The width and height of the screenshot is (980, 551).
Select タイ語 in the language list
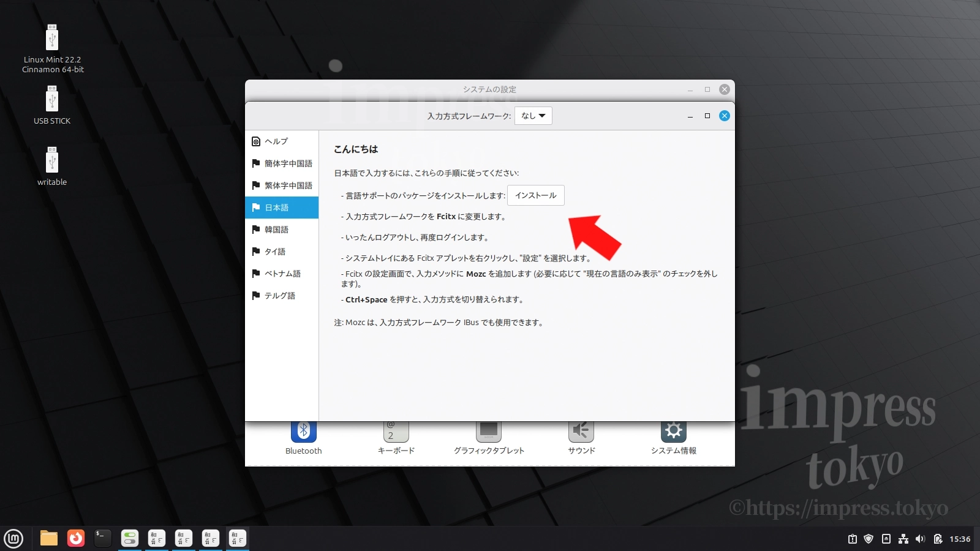[282, 252]
